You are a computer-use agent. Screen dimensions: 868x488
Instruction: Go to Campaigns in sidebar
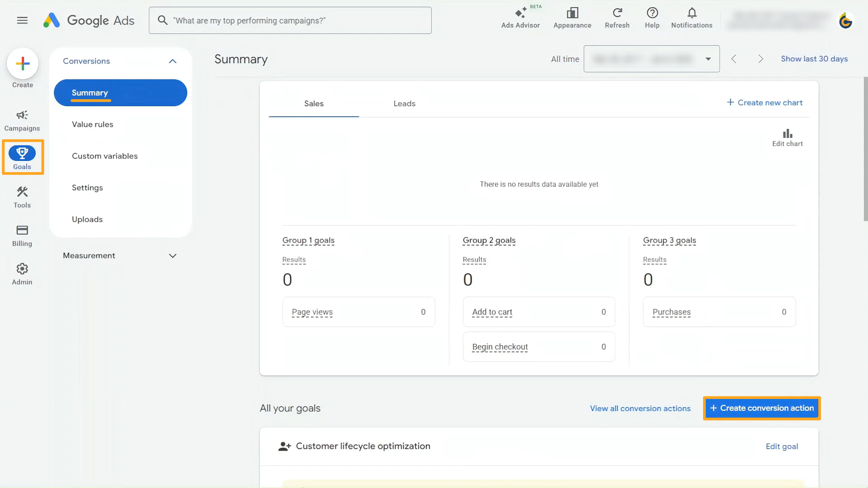[x=22, y=120]
